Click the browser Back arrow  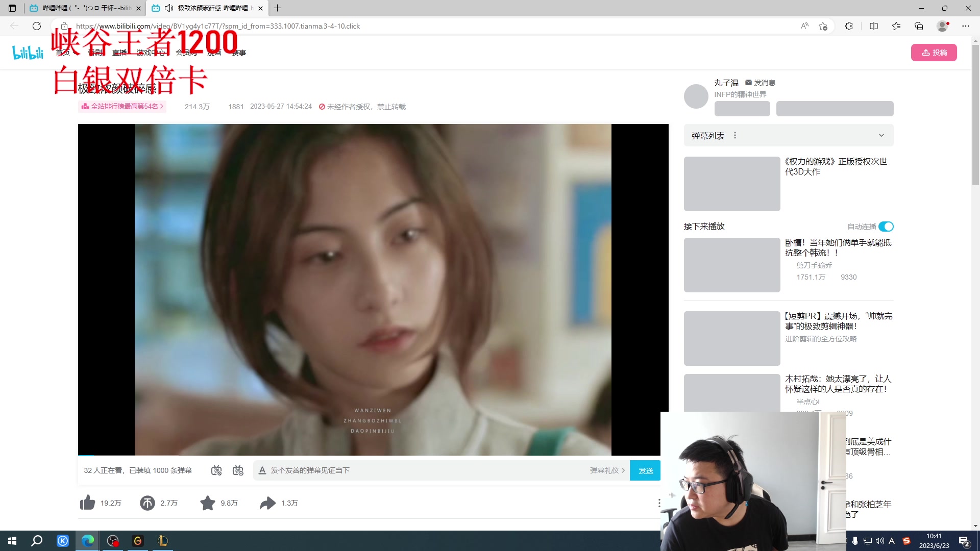coord(14,26)
